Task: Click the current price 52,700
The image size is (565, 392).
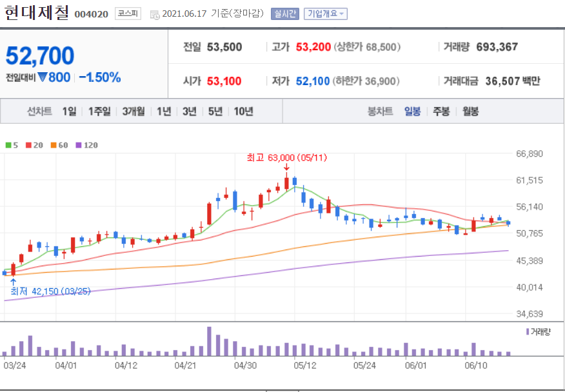Action: pos(39,56)
